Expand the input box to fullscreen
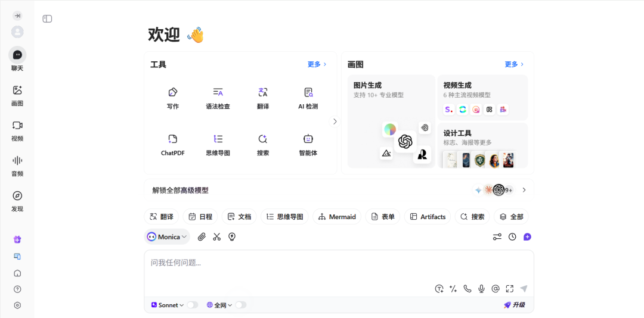The width and height of the screenshot is (644, 318). coord(509,289)
